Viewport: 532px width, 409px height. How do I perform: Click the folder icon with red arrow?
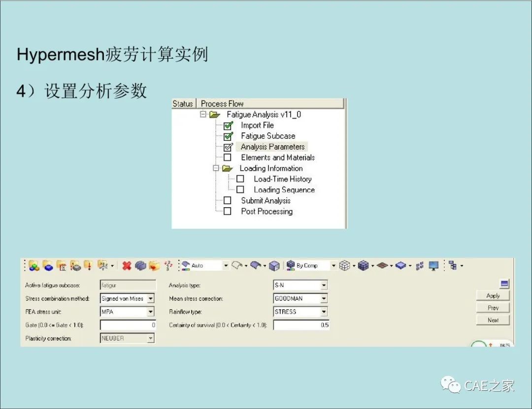154,266
